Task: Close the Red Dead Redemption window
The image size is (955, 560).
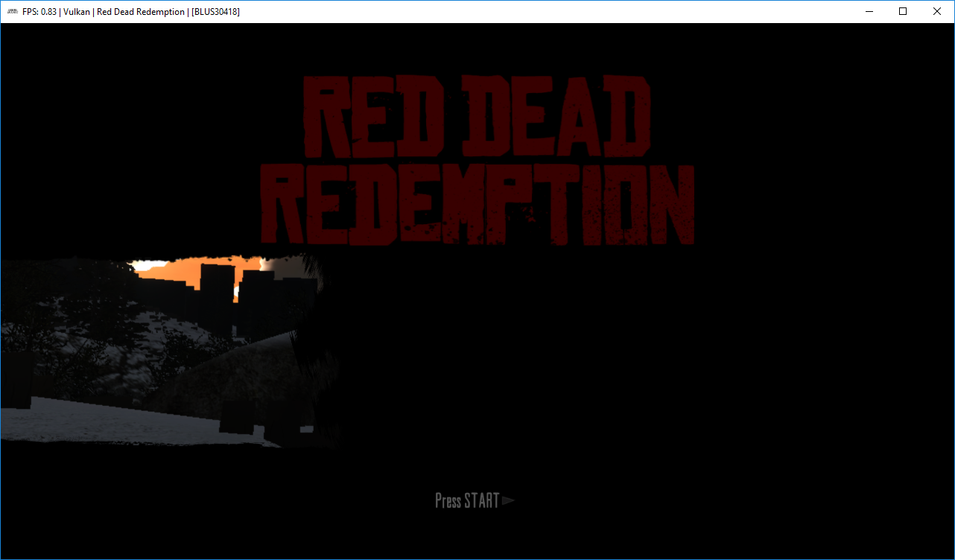Action: click(x=937, y=11)
